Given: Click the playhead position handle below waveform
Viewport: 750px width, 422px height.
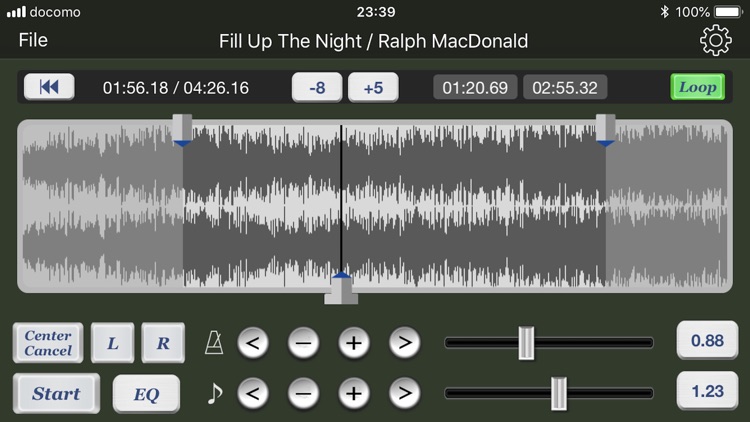Looking at the screenshot, I should [341, 289].
